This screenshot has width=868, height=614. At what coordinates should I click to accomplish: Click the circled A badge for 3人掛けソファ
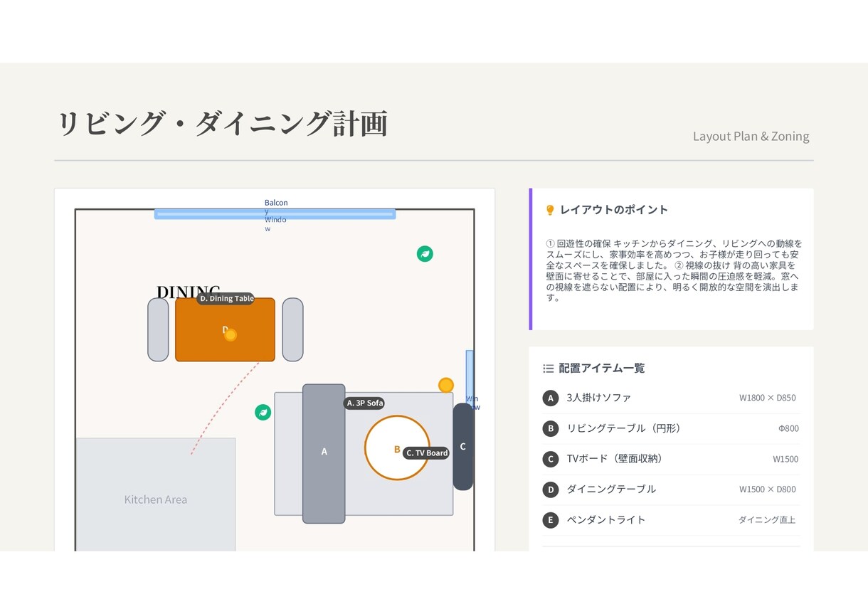click(x=550, y=398)
